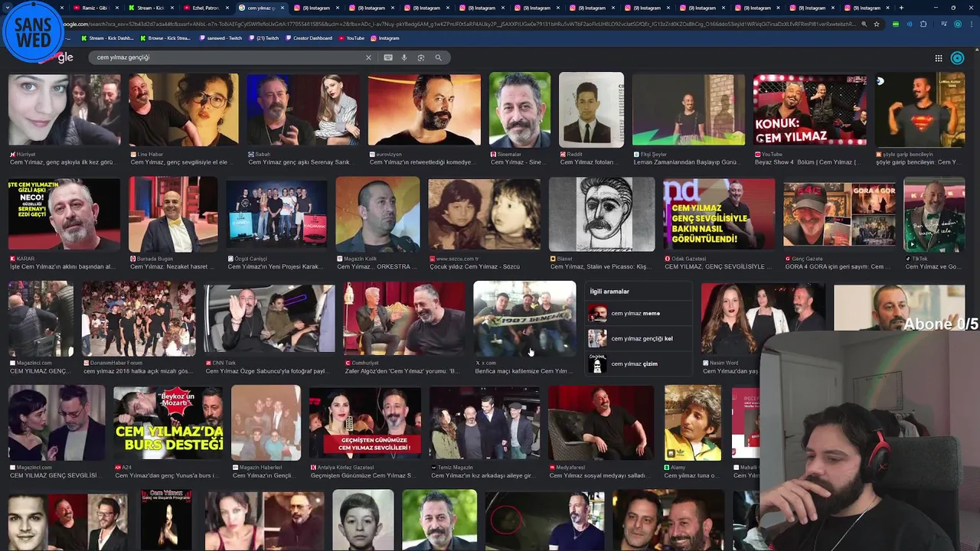Screen dimensions: 980x551
Task: Close the 'Ezhel, Patron' tab
Action: (227, 8)
